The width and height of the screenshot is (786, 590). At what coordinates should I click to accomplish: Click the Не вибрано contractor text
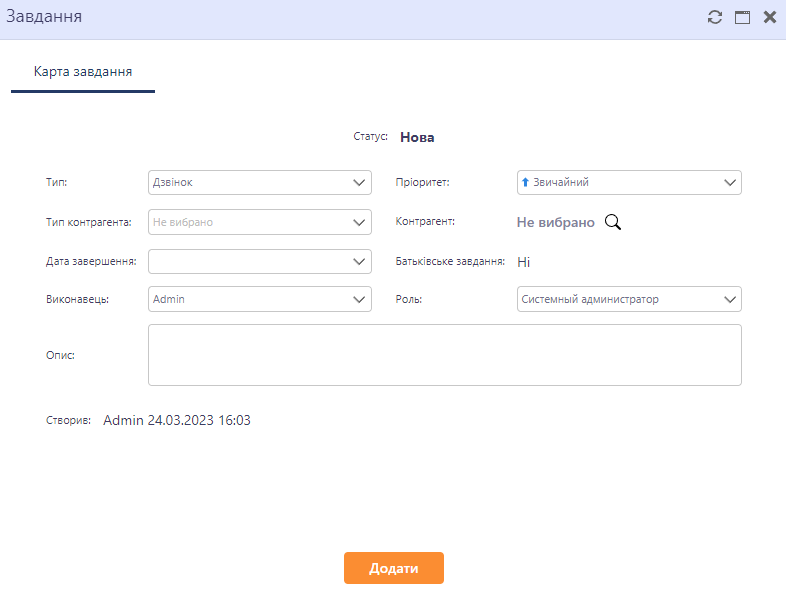(555, 222)
